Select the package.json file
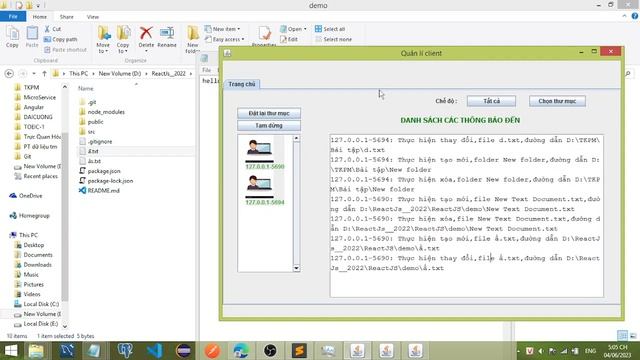Screen dimensions: 640x360 104,171
